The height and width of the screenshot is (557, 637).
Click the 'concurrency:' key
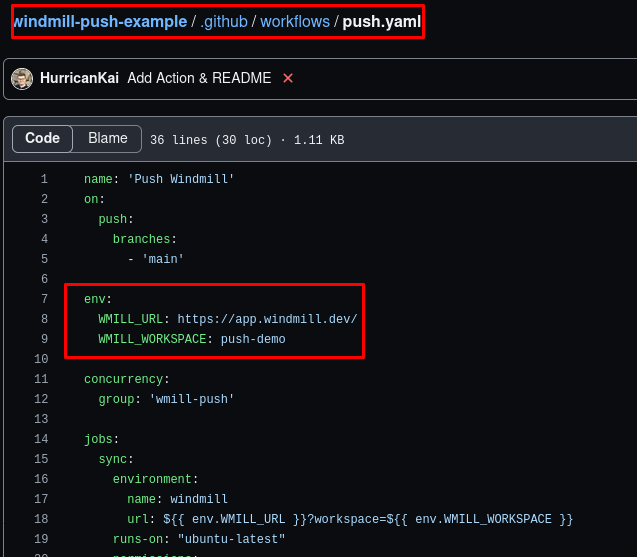point(126,379)
